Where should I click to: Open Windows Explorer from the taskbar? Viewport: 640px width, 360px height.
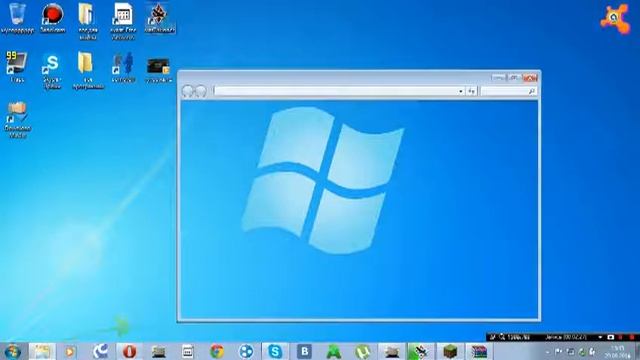point(42,351)
